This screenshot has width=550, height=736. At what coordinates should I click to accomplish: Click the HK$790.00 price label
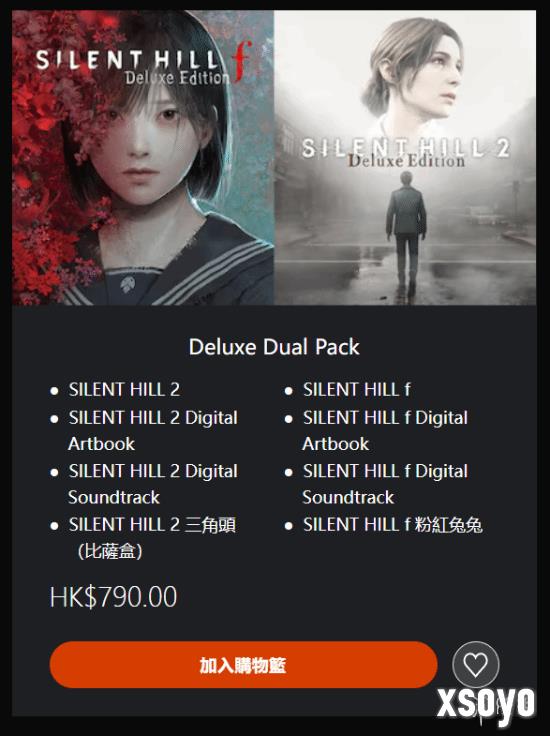[114, 597]
